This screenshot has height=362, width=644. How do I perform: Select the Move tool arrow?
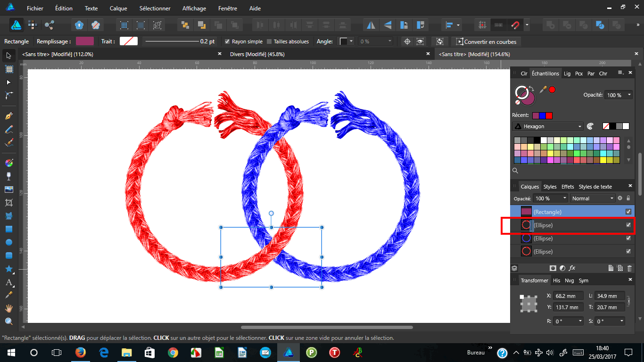(8, 56)
